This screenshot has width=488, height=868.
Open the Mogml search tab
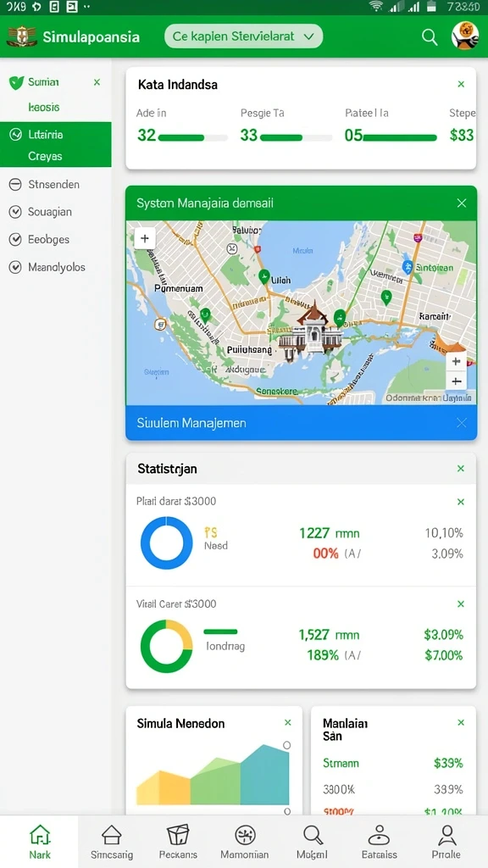click(312, 842)
